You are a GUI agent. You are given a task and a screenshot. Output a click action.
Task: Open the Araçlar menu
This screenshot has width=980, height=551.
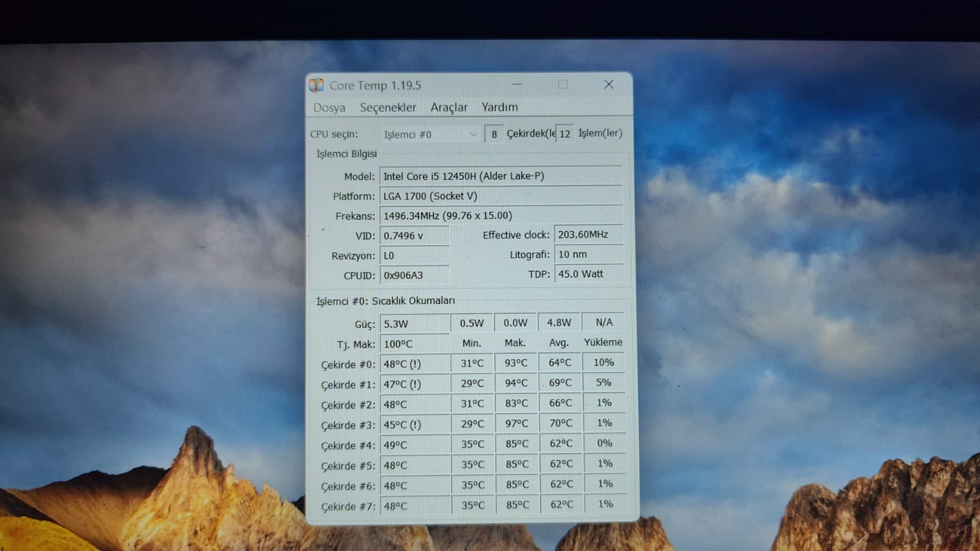click(449, 107)
